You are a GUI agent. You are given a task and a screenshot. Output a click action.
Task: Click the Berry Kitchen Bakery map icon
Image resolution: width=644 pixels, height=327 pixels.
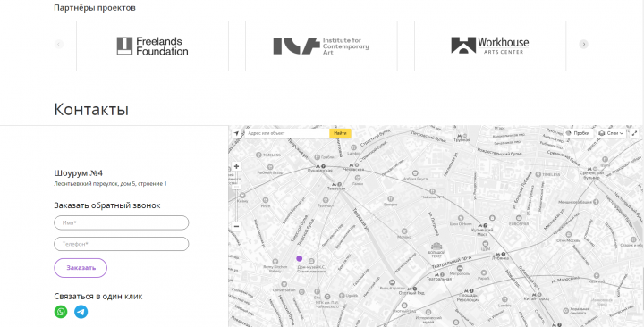[x=275, y=262]
